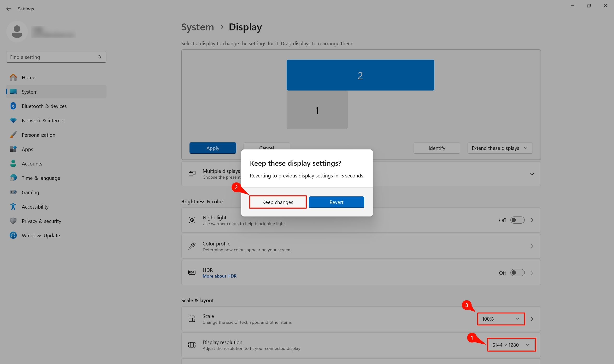Image resolution: width=614 pixels, height=364 pixels.
Task: Select Personalization in the sidebar
Action: [x=38, y=135]
